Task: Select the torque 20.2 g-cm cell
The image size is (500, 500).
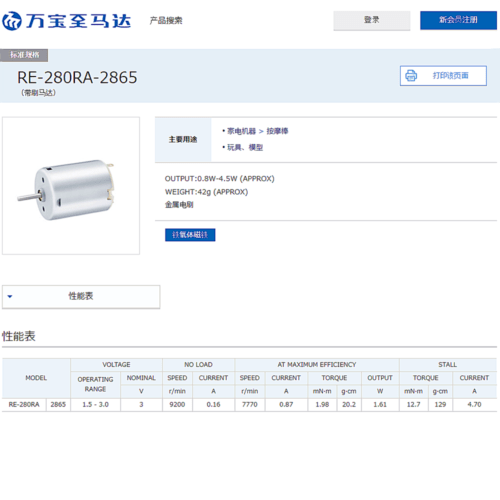Action: pos(349,404)
